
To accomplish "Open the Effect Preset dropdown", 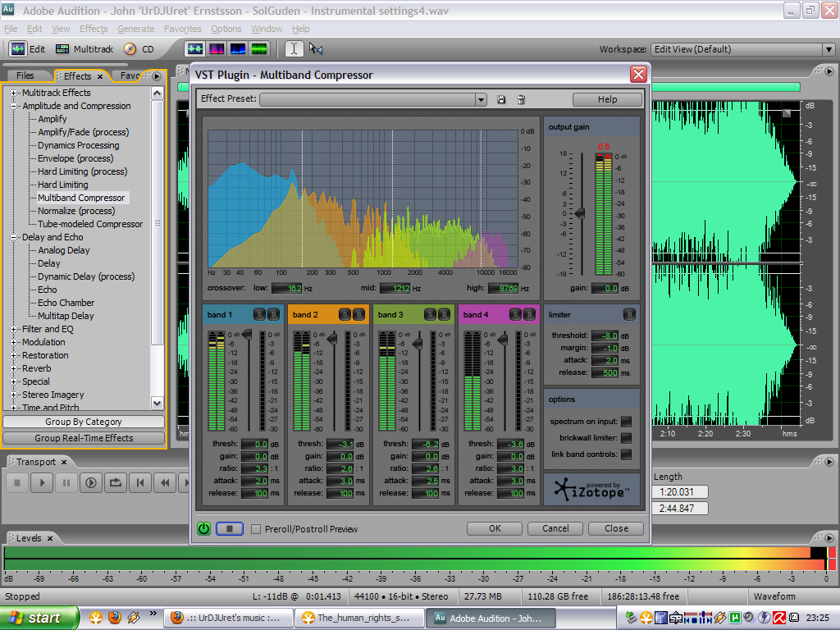I will (481, 99).
